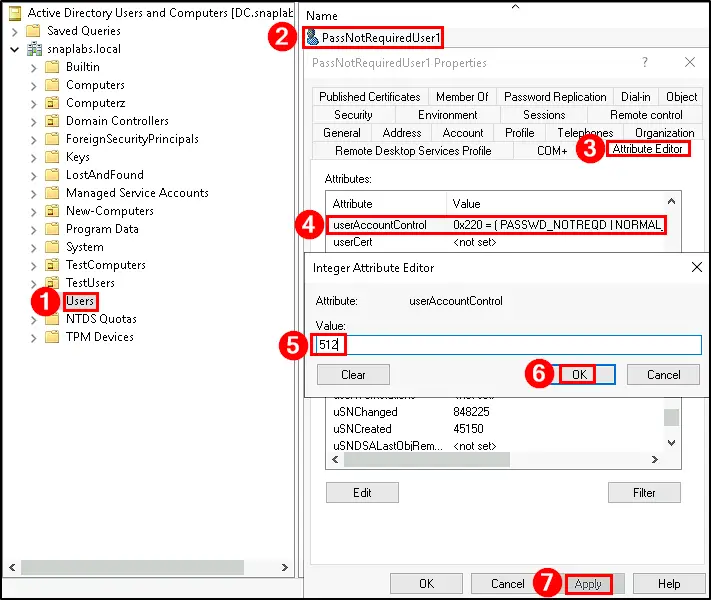Image resolution: width=711 pixels, height=600 pixels.
Task: Expand the System container arrow
Action: pos(33,248)
